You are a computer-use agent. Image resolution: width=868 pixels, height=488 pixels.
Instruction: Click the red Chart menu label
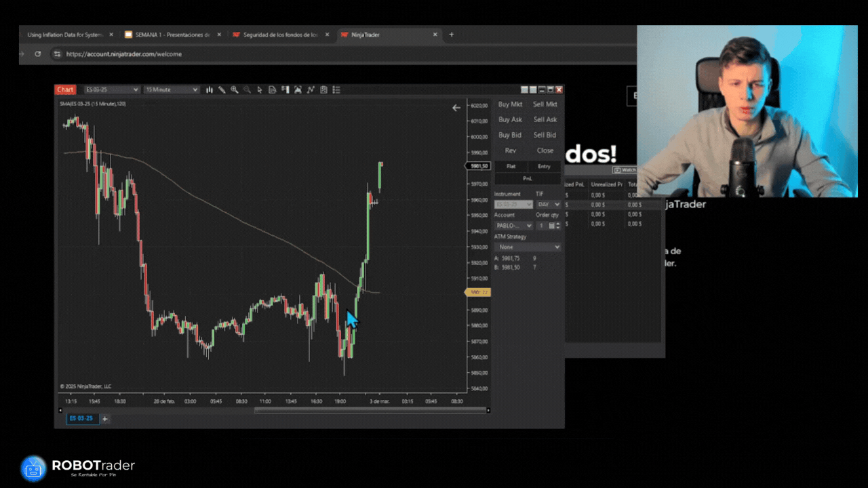[66, 89]
